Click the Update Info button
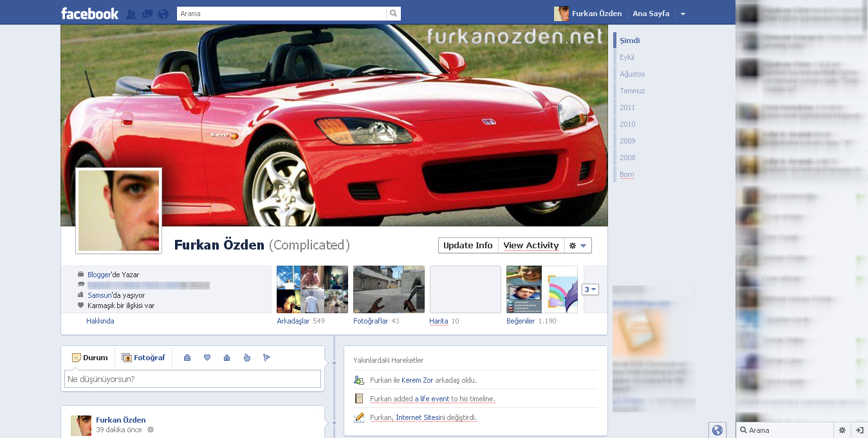868x438 pixels. click(x=468, y=246)
